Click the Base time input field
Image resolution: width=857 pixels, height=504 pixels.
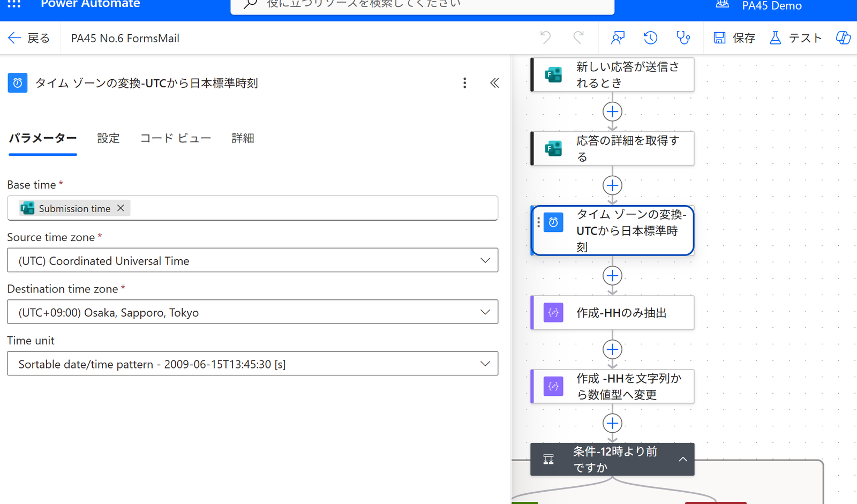coord(252,208)
